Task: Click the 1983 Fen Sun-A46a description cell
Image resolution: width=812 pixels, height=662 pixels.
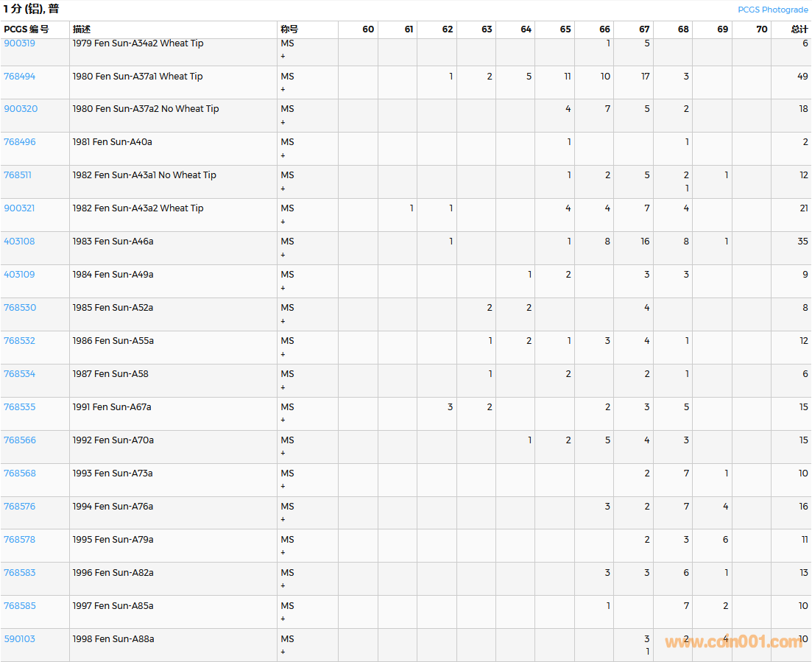Action: (x=113, y=242)
